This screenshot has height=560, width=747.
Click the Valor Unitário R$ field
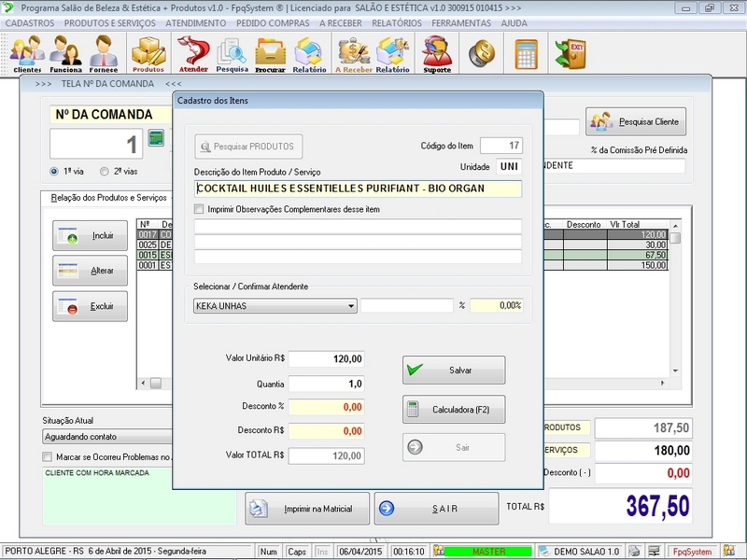[x=326, y=358]
